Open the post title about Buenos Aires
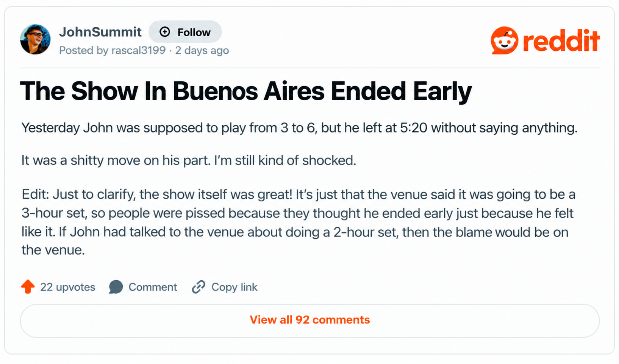The height and width of the screenshot is (364, 619). point(246,91)
